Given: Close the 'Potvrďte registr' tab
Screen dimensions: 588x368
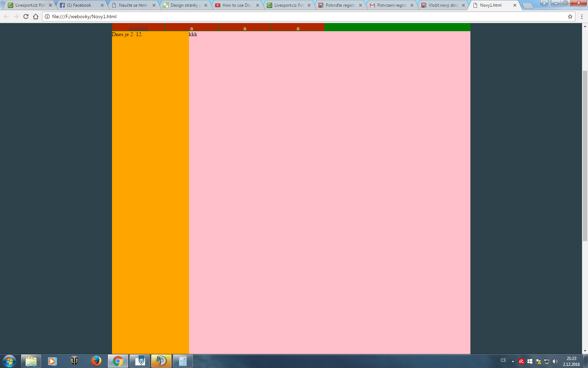Looking at the screenshot, I should coord(360,5).
